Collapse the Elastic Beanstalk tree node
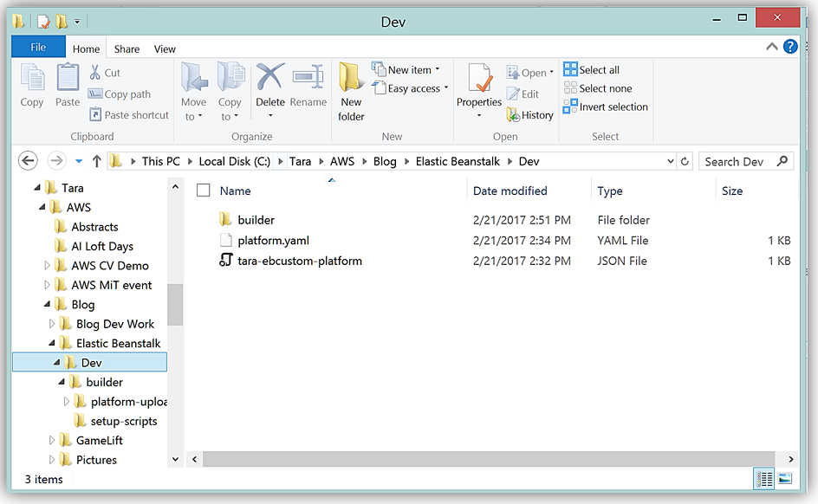 [x=53, y=344]
